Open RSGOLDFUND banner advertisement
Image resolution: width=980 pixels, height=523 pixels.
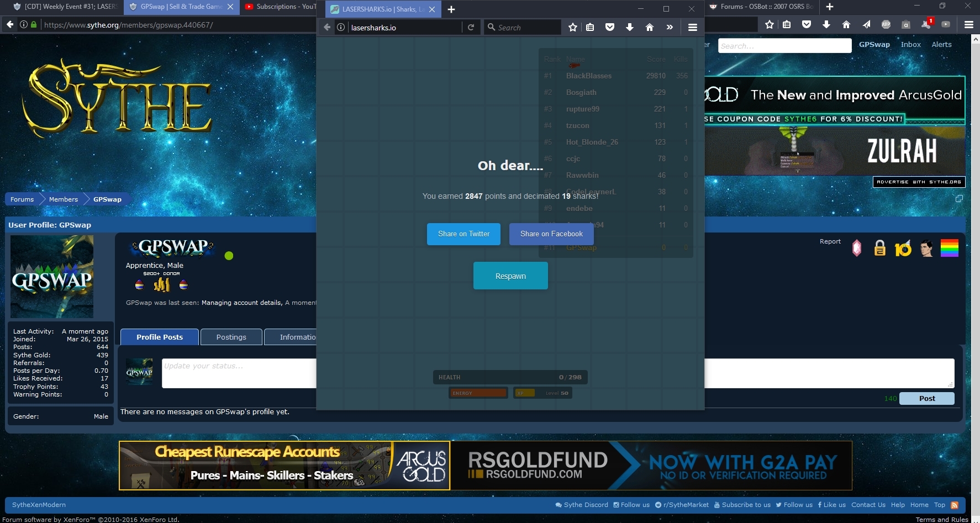pos(651,466)
